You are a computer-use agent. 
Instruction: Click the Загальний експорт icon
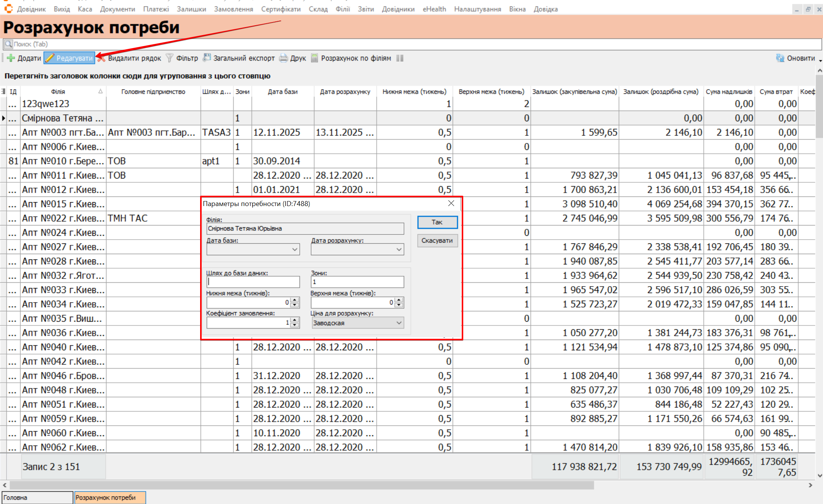tap(207, 58)
